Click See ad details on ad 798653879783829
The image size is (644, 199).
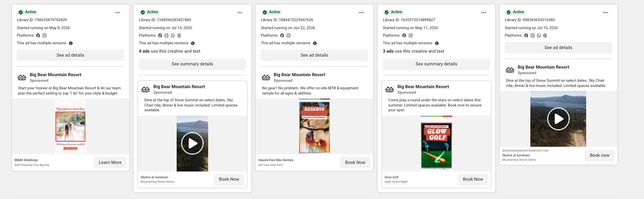(70, 55)
